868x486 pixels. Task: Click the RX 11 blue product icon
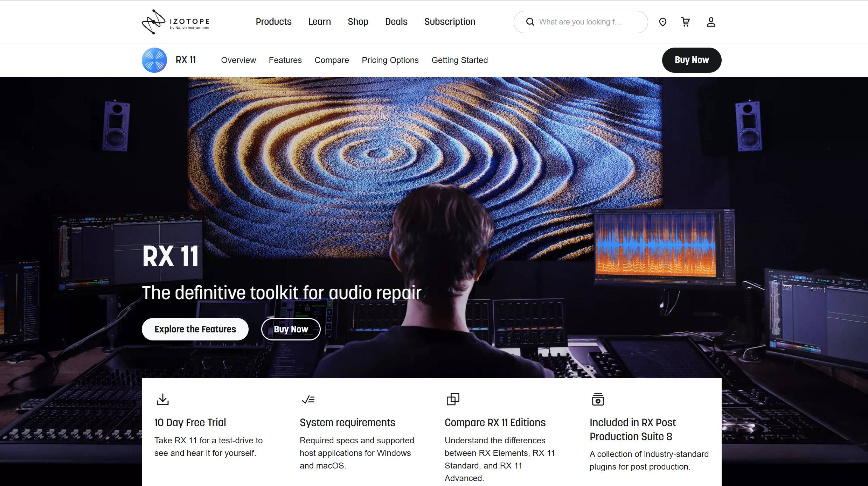154,60
